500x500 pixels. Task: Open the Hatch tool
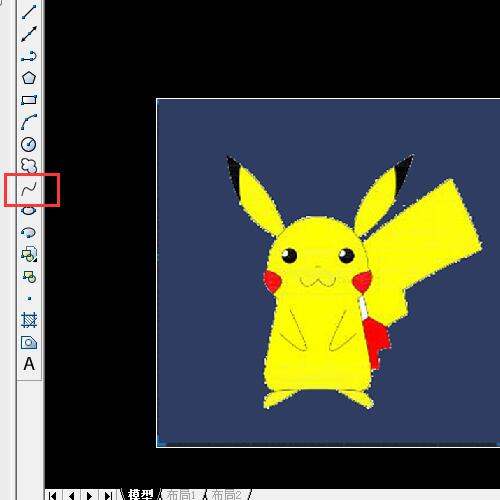click(29, 320)
